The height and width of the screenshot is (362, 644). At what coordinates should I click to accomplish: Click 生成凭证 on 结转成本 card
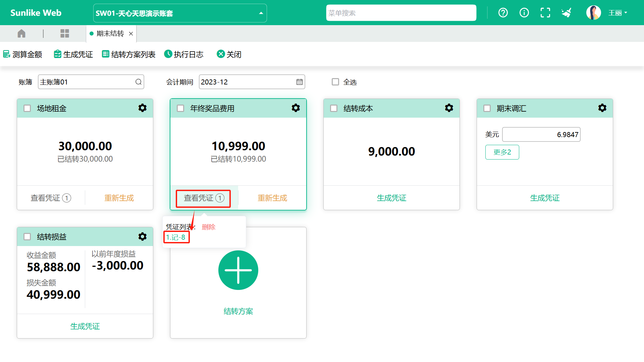click(x=391, y=198)
